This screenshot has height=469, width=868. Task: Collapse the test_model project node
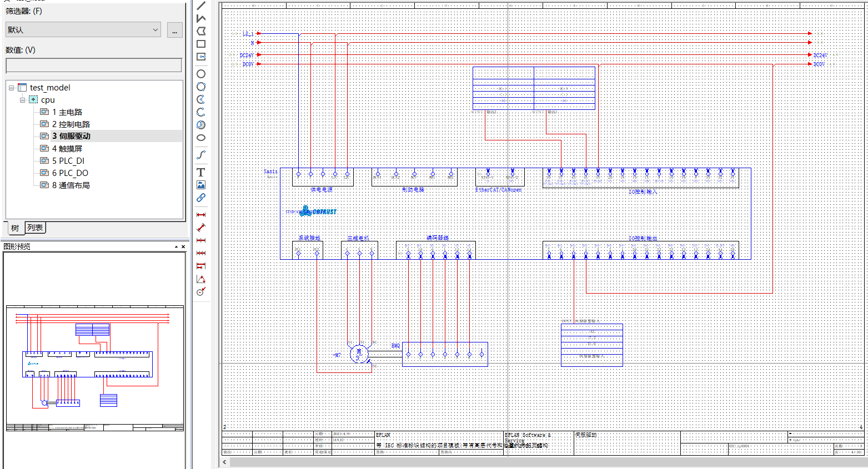[x=11, y=88]
